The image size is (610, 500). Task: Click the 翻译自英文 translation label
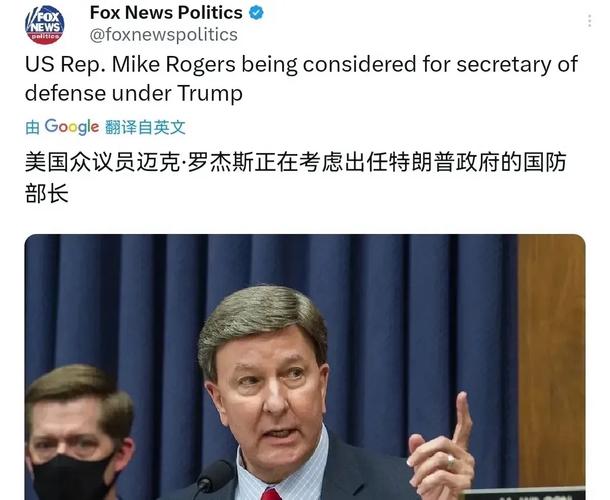[145, 127]
